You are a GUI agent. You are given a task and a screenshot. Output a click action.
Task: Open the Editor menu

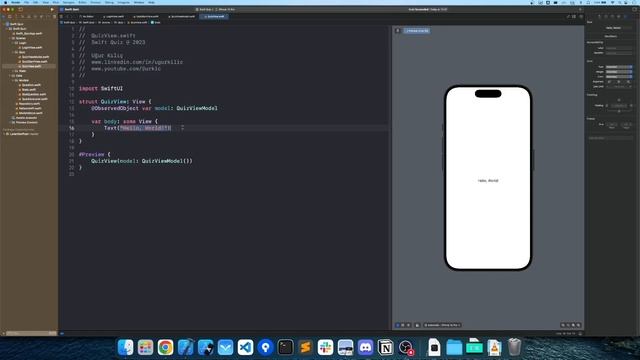pyautogui.click(x=82, y=2)
